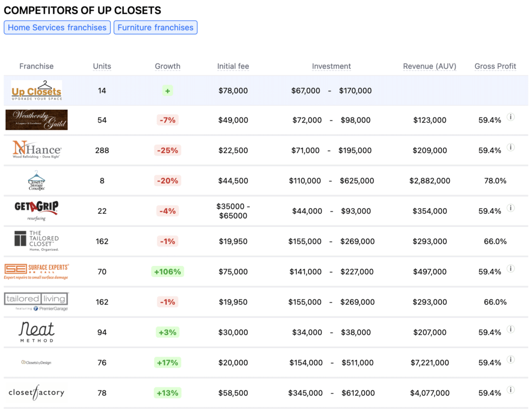532x414 pixels.
Task: Open the Closet & Storage Concepts logo
Action: [36, 180]
